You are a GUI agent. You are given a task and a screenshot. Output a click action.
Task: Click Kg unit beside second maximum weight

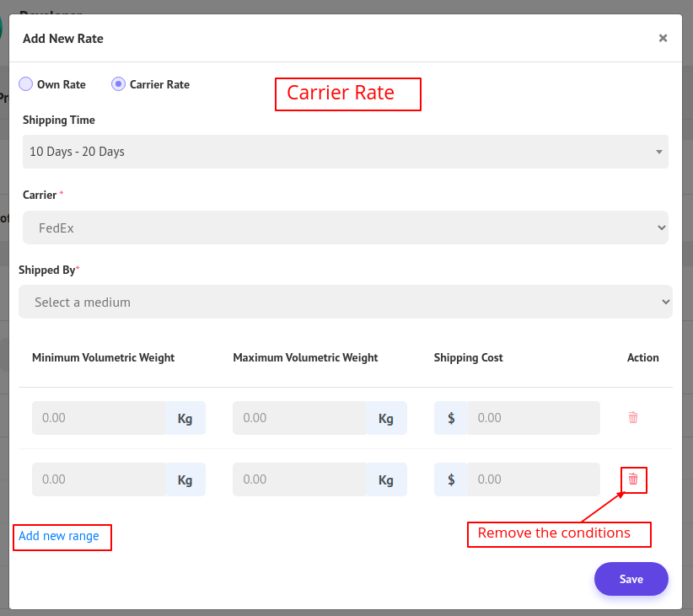(386, 479)
